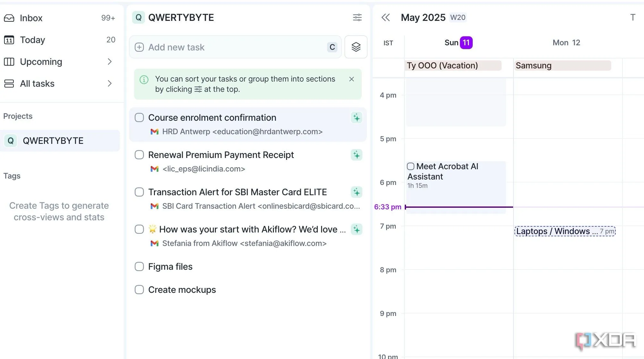Image resolution: width=644 pixels, height=359 pixels.
Task: Complete Meet Acrobat AI Assistant calendar task
Action: (x=411, y=166)
